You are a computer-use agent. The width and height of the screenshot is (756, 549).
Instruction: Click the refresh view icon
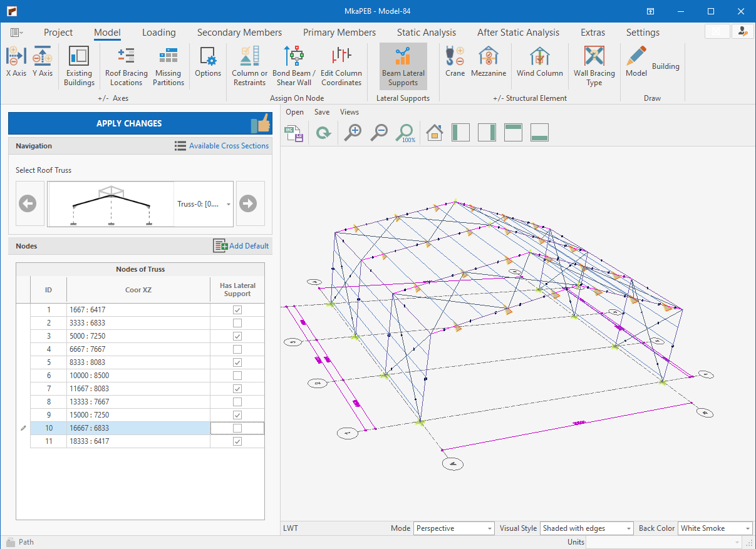point(323,133)
